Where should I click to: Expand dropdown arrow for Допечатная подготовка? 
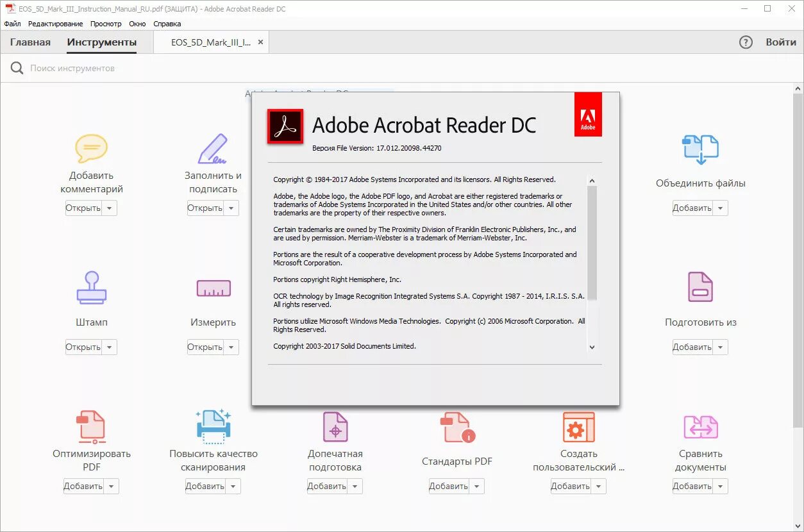coord(355,486)
